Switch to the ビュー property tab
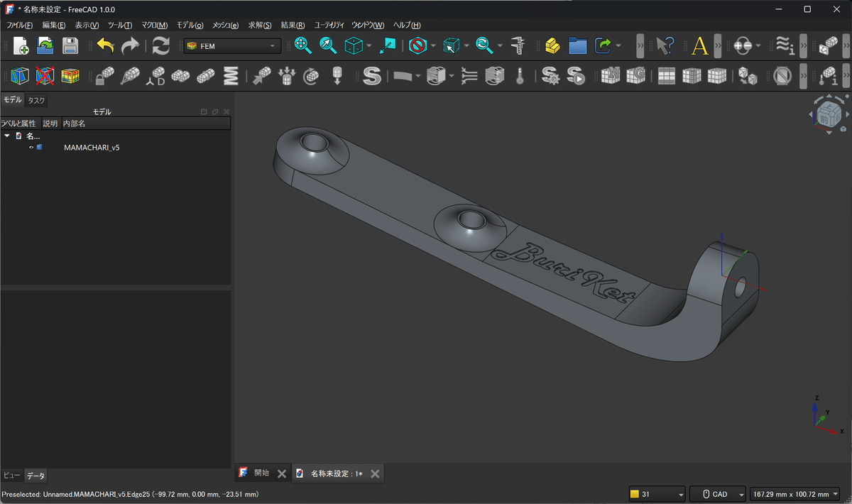852x504 pixels. pyautogui.click(x=12, y=476)
